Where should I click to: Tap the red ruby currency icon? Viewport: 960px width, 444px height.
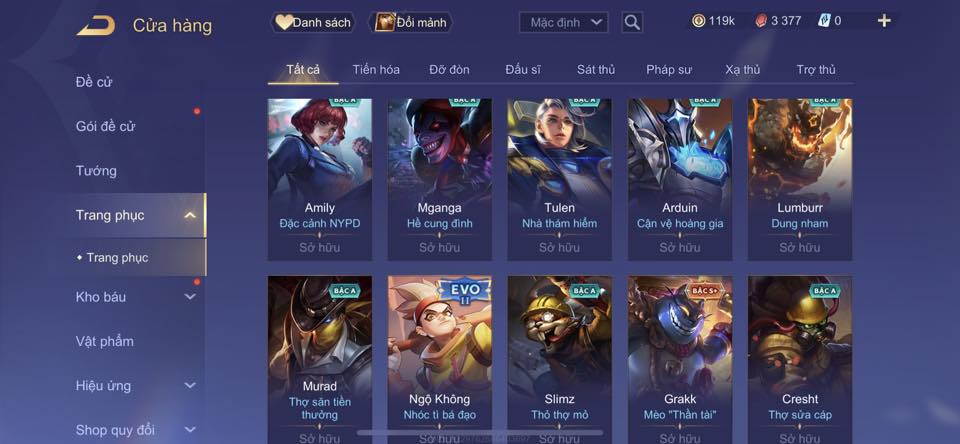[760, 21]
